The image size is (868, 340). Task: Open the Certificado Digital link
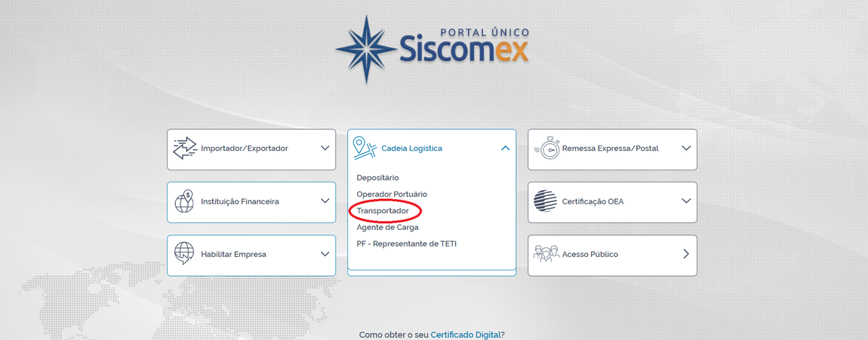coord(466,335)
